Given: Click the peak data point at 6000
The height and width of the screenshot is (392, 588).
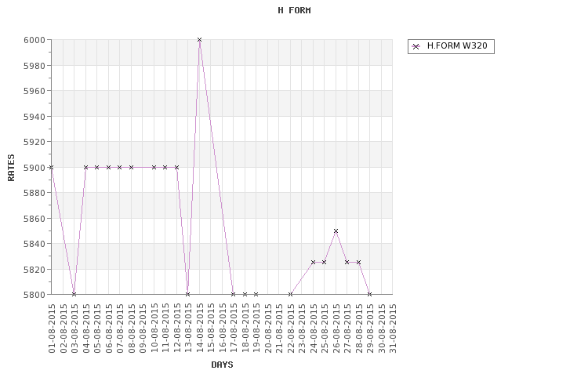Looking at the screenshot, I should point(199,40).
